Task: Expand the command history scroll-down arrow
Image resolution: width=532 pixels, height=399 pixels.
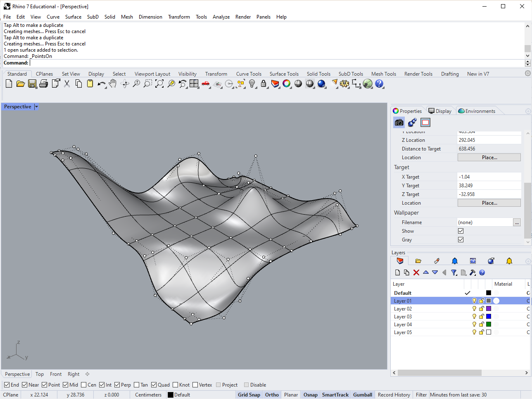Action: pyautogui.click(x=527, y=55)
